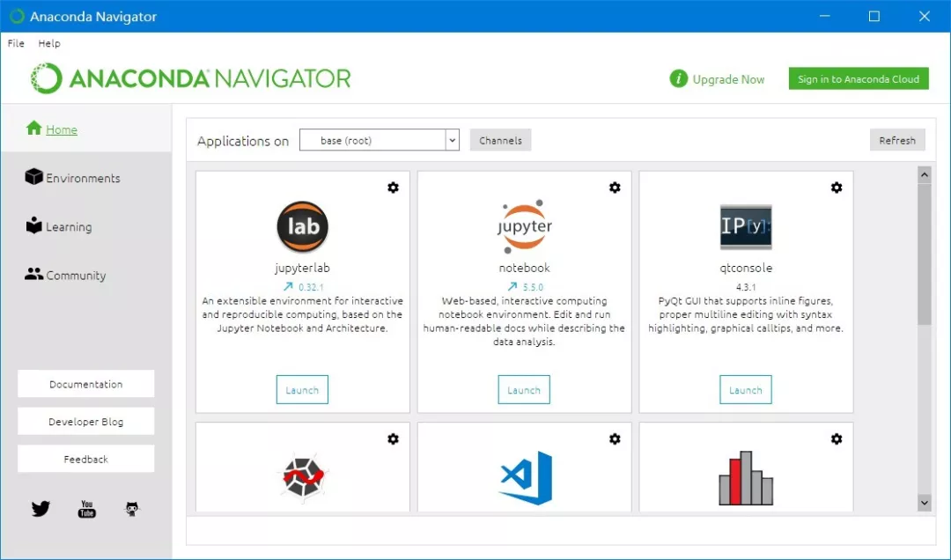951x560 pixels.
Task: Open settings gear on VS Code card
Action: [615, 438]
